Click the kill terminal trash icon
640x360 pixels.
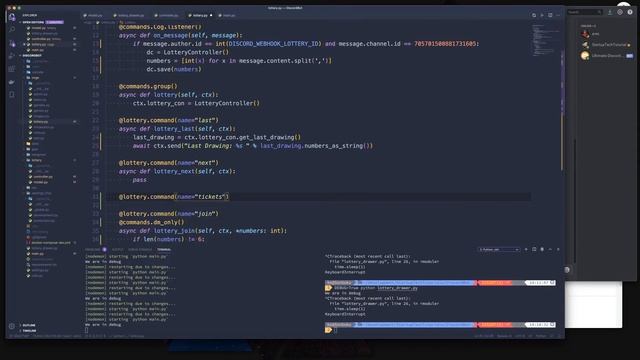pyautogui.click(x=542, y=249)
